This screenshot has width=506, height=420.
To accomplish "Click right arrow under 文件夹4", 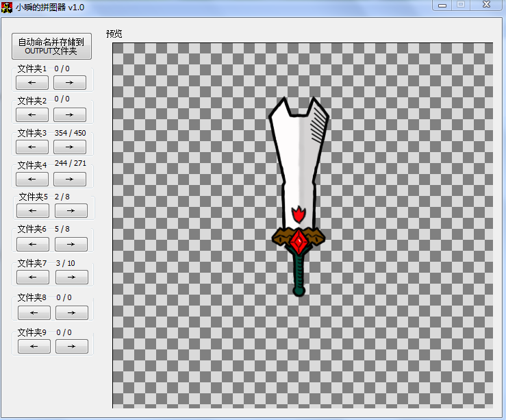I will (x=70, y=179).
